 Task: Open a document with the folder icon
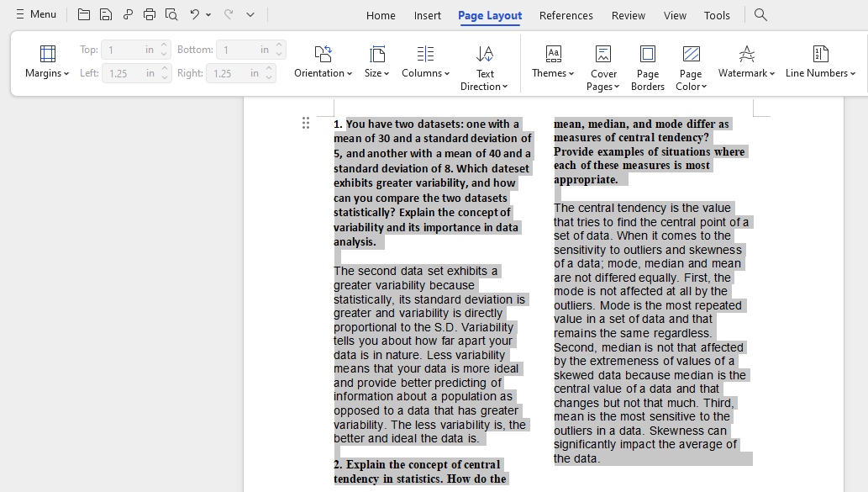point(83,14)
